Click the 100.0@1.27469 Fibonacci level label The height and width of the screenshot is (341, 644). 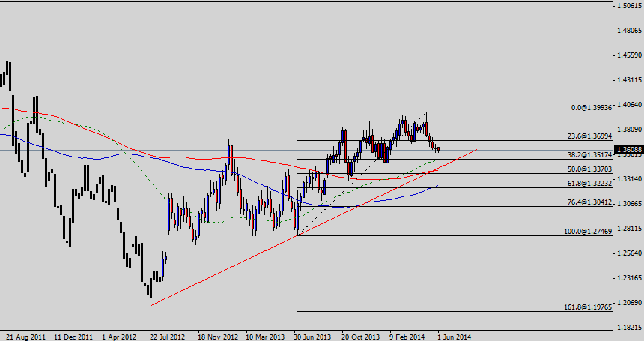589,232
